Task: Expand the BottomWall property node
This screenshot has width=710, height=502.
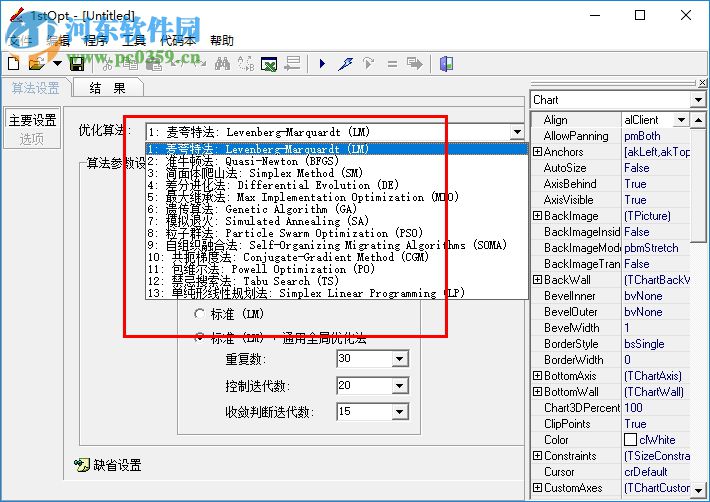Action: point(537,392)
